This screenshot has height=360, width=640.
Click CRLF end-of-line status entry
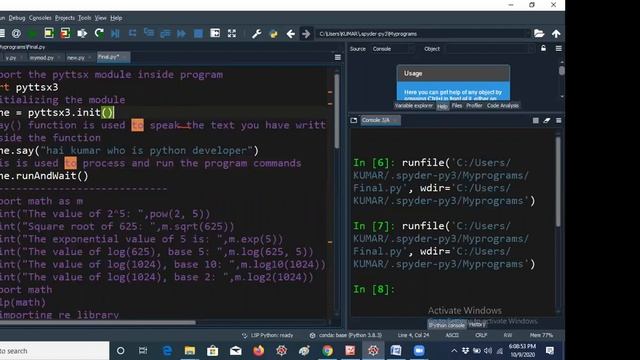[x=481, y=335]
